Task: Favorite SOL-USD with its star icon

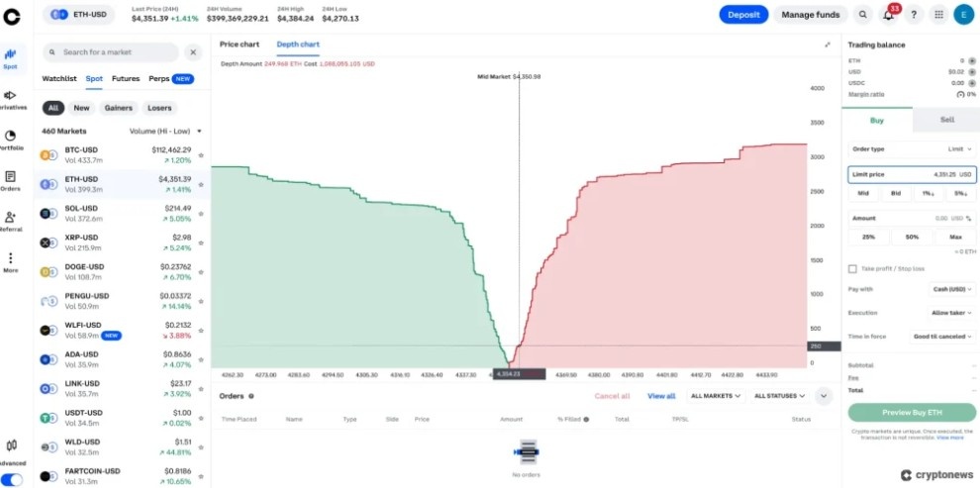Action: 201,214
